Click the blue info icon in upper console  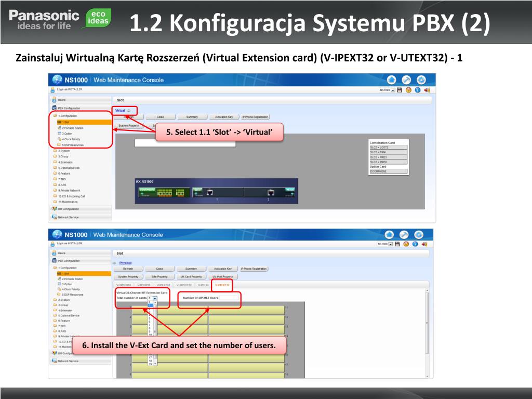point(418,90)
